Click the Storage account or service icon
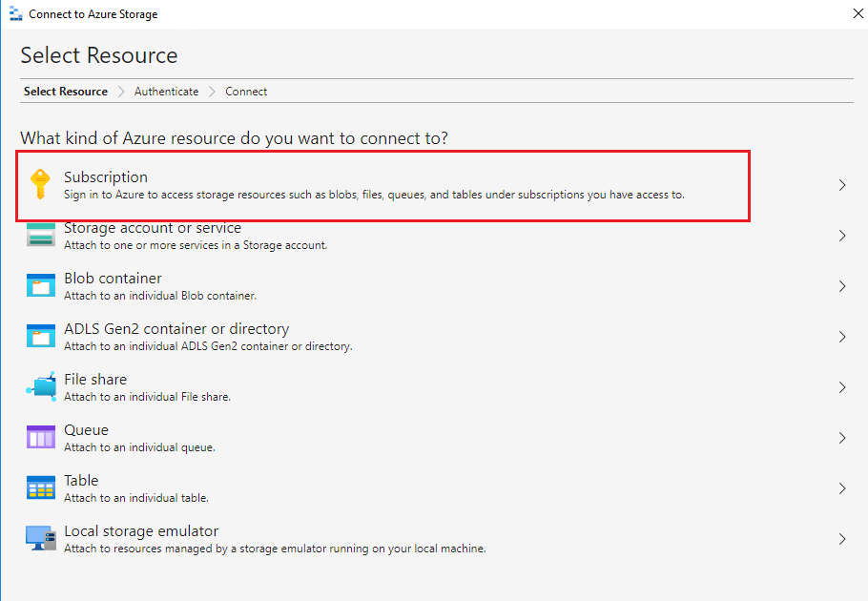Image resolution: width=868 pixels, height=601 pixels. coord(41,237)
